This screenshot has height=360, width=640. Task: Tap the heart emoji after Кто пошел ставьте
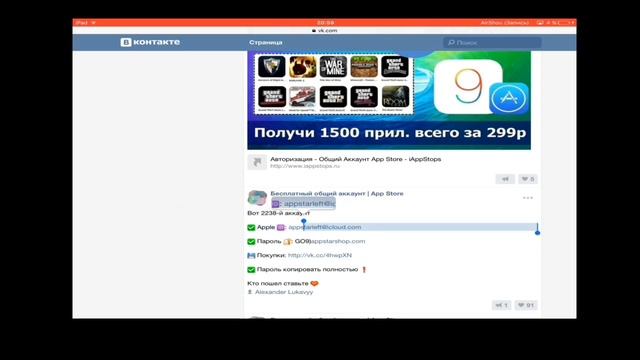[x=314, y=283]
